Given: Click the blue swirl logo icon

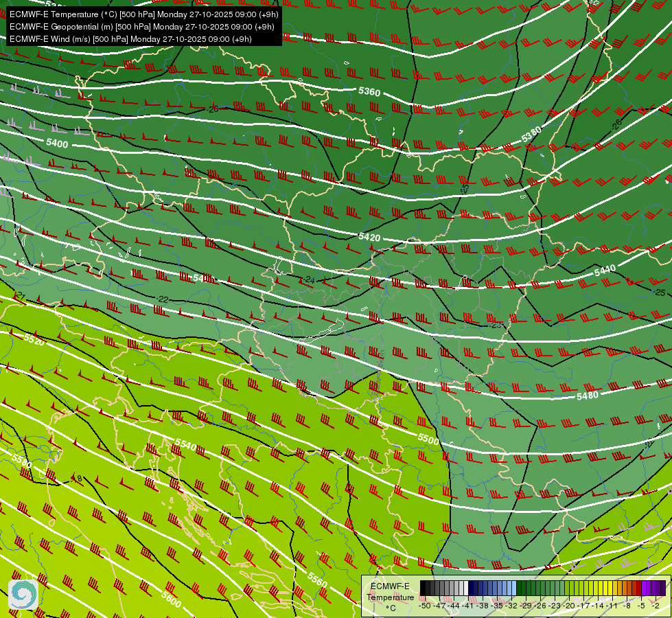Looking at the screenshot, I should pos(23,595).
